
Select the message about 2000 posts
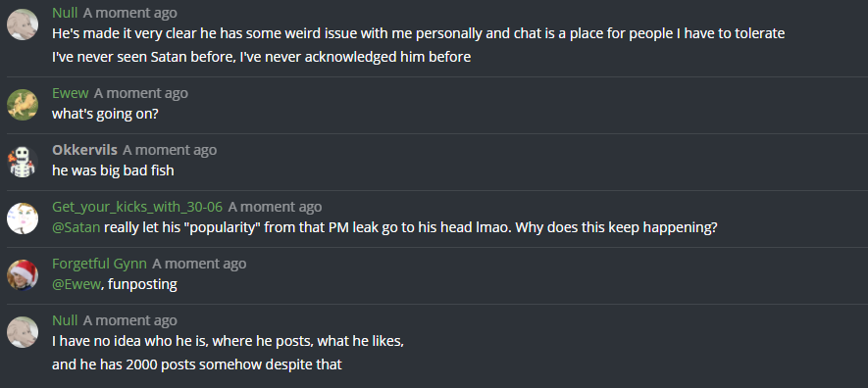(197, 364)
